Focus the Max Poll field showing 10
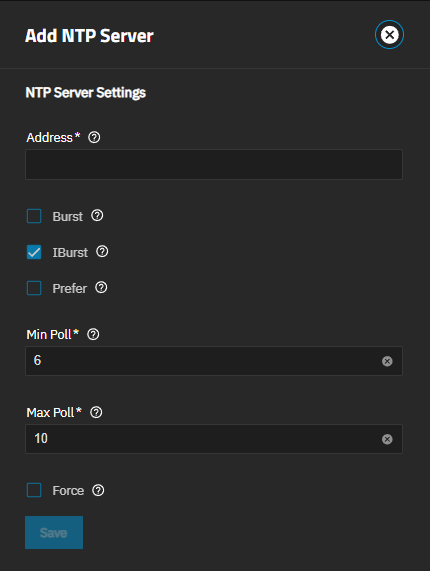 click(x=214, y=439)
